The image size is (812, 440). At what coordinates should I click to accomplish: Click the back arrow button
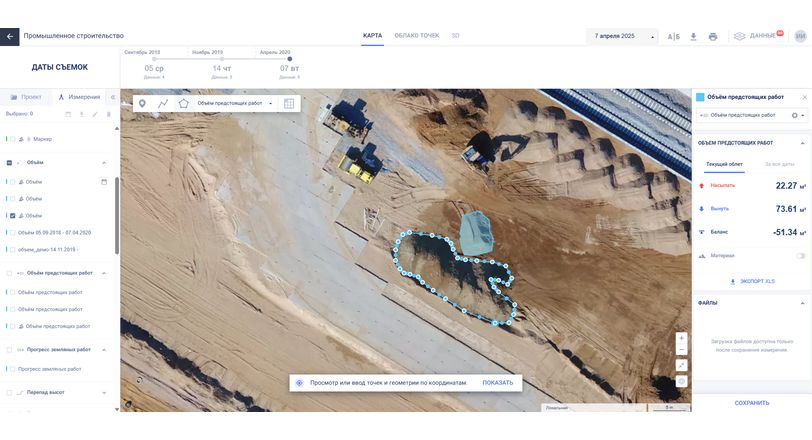pos(9,36)
